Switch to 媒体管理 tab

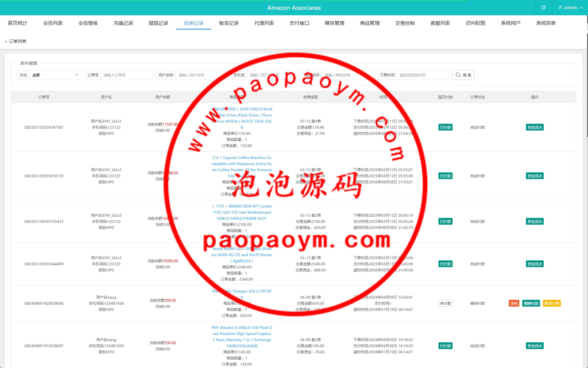click(335, 23)
